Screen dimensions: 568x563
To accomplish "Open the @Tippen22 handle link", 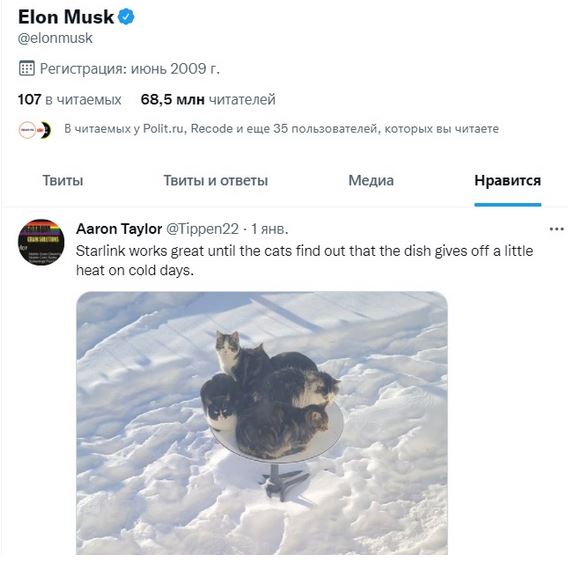I will (202, 229).
